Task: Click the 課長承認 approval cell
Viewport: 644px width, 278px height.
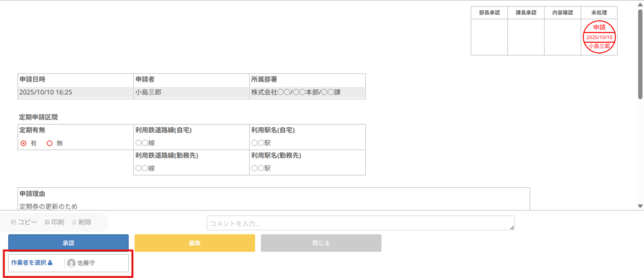Action: [525, 37]
